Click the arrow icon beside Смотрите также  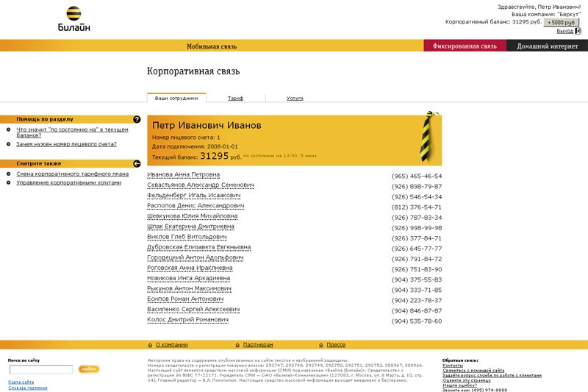[x=137, y=163]
